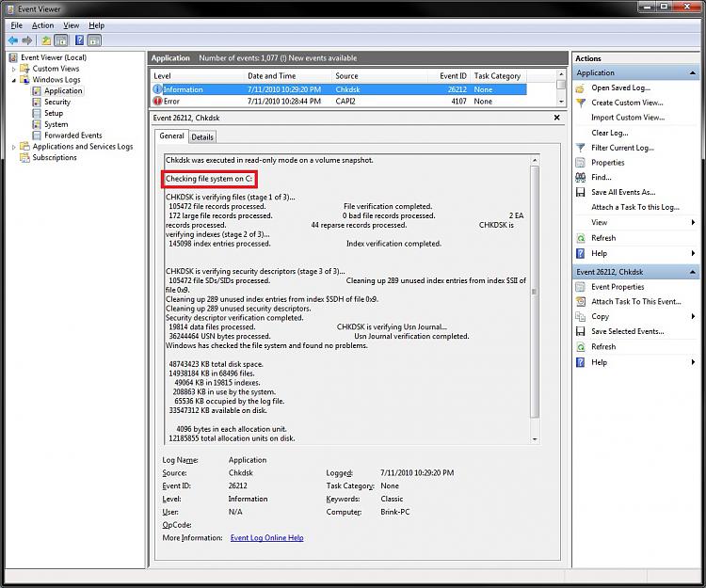This screenshot has width=706, height=588.
Task: Click the event description scrollbar thumb
Action: 535,292
